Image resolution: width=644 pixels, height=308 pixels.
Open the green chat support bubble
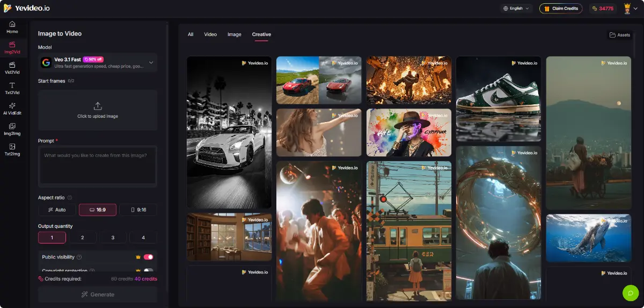pyautogui.click(x=631, y=293)
